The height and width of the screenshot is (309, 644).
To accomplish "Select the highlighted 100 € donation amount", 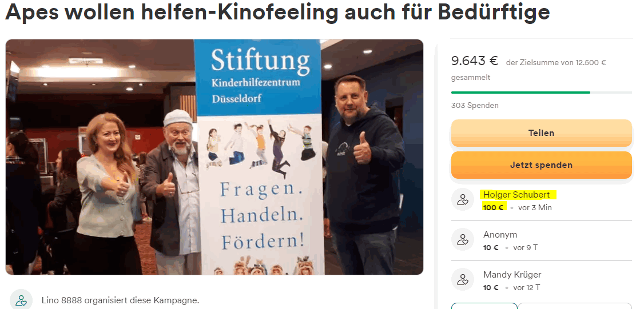I will point(493,207).
